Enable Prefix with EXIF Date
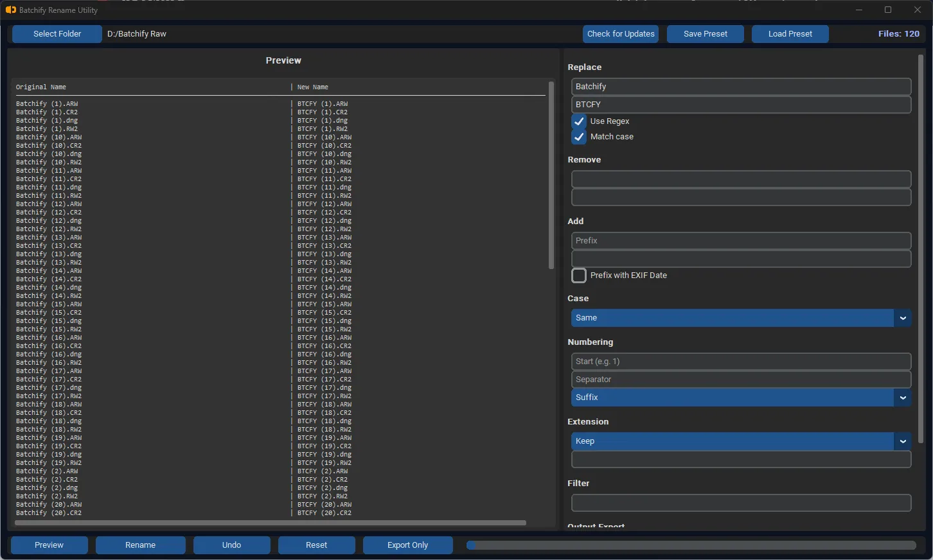 pos(578,275)
